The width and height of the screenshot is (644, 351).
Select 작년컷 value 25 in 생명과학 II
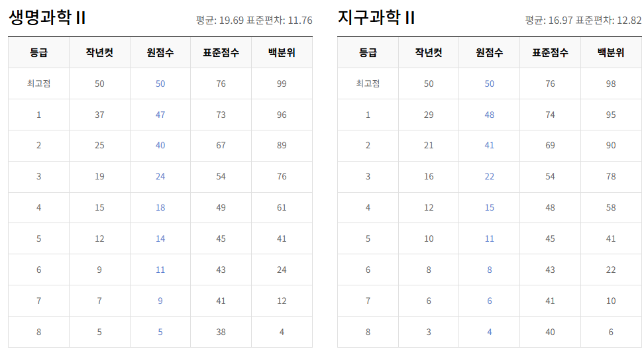point(99,145)
